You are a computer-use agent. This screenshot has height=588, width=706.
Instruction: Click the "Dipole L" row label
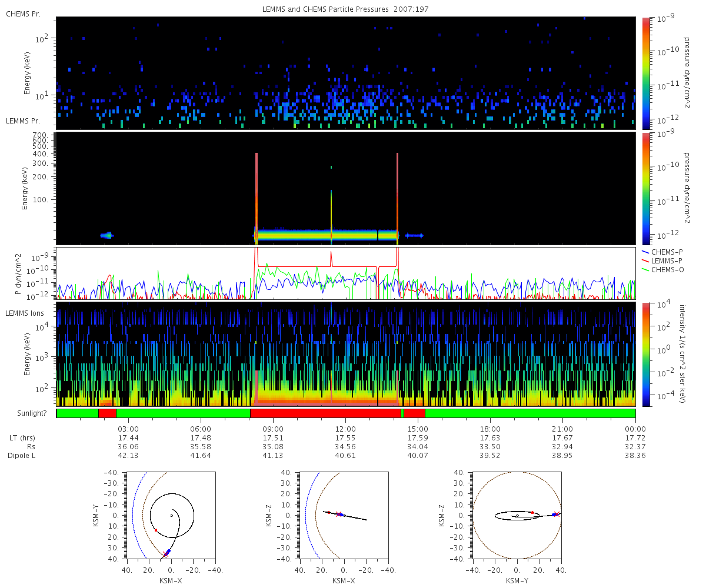[22, 456]
